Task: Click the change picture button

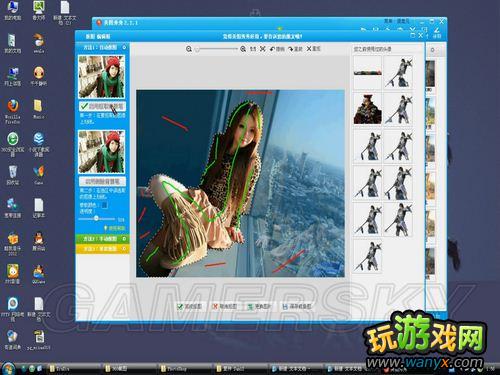Action: click(x=260, y=306)
